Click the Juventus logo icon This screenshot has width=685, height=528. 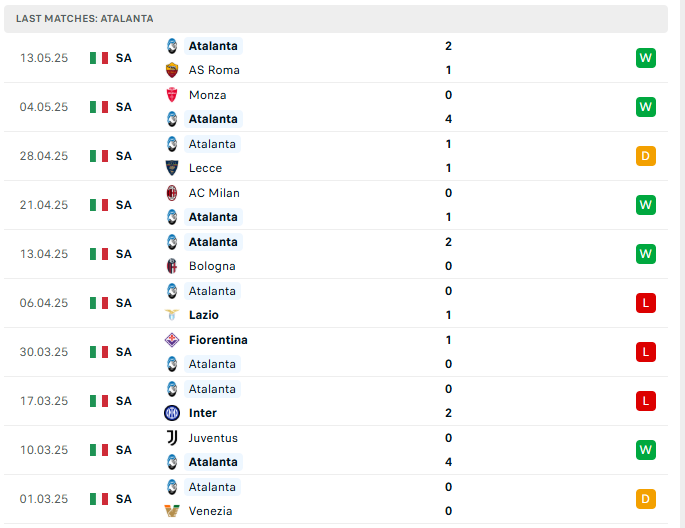172,438
